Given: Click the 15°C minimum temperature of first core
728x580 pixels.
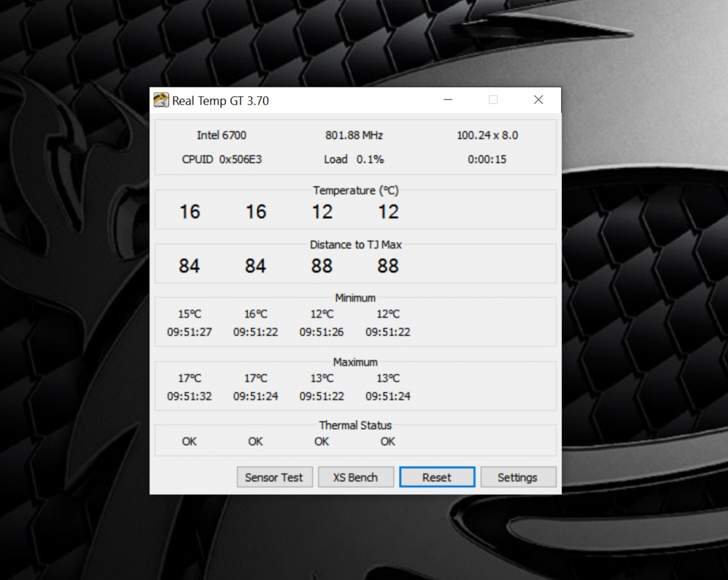Looking at the screenshot, I should pyautogui.click(x=189, y=314).
